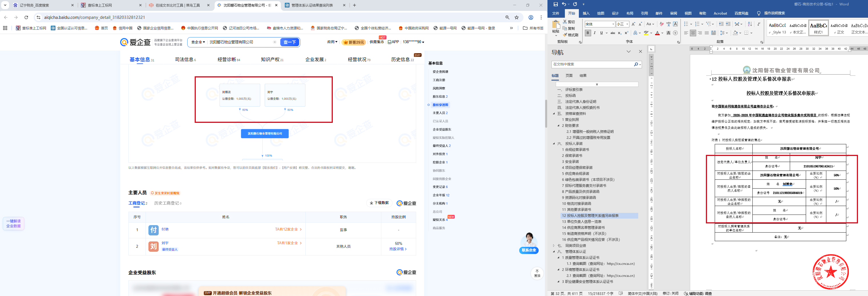Image resolution: width=868 pixels, height=296 pixels.
Task: Switch to 司法信息 tab on Aiqicha
Action: 185,60
